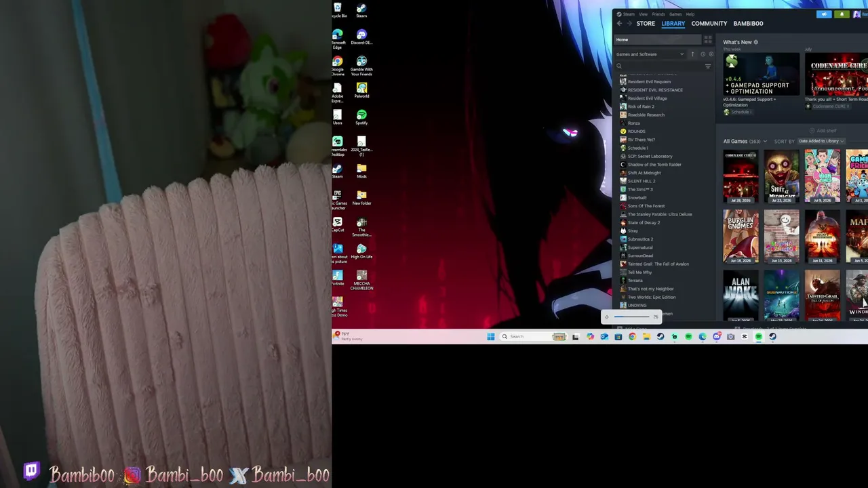Open CapCut desktop shortcut
The width and height of the screenshot is (868, 488).
338,224
